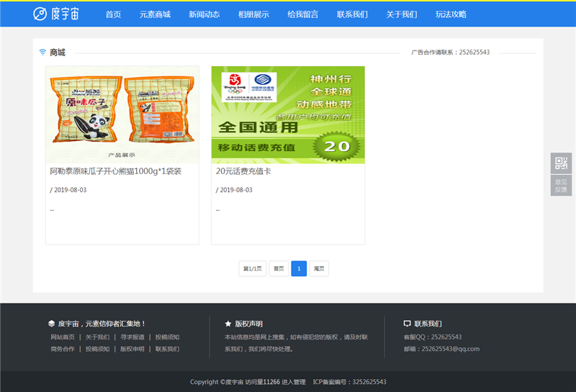The width and height of the screenshot is (576, 392).
Task: Click the signal icon beside 商城 heading
Action: click(x=42, y=53)
